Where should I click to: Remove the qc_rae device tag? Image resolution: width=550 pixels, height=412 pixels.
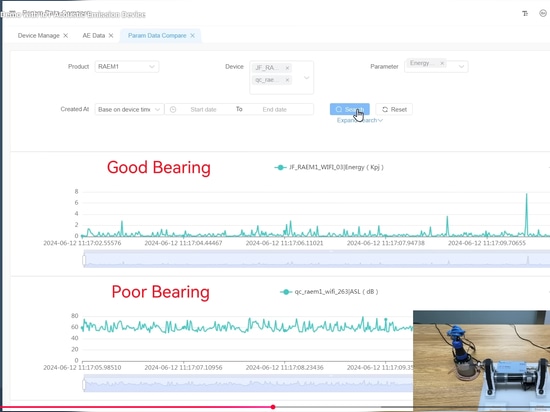[287, 80]
